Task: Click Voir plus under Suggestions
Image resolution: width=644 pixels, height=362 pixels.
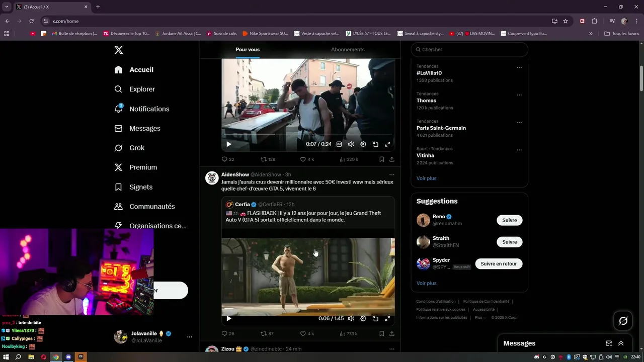Action: click(x=426, y=283)
